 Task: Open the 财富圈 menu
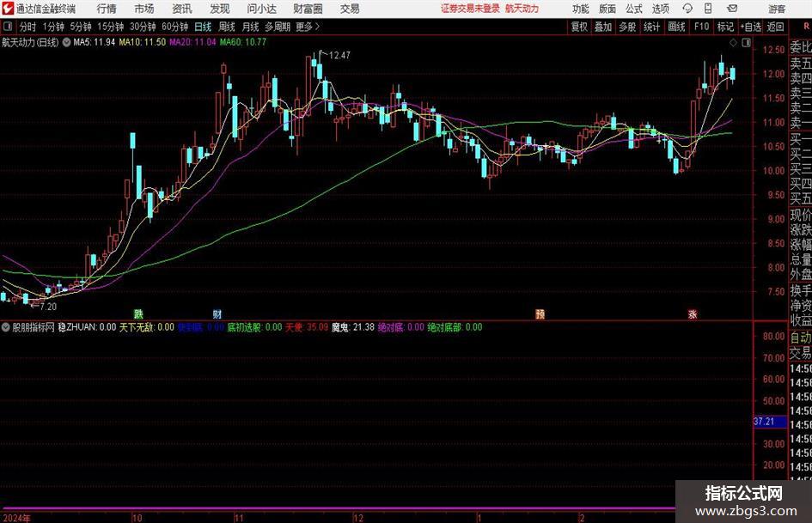[308, 9]
